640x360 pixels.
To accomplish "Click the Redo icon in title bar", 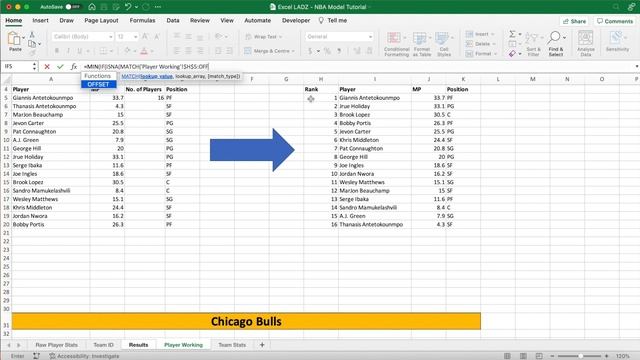I will point(146,7).
